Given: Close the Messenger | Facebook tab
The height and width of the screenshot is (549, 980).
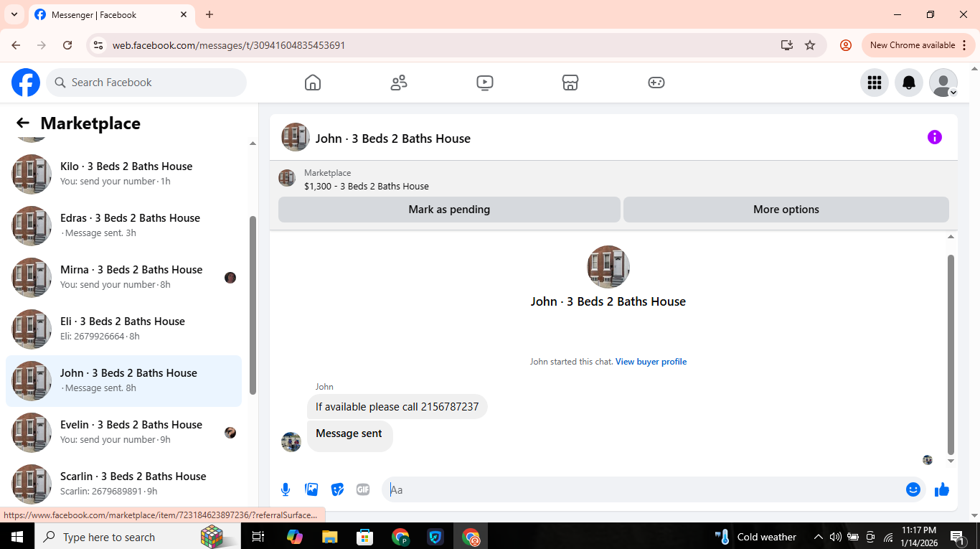Looking at the screenshot, I should click(x=183, y=14).
